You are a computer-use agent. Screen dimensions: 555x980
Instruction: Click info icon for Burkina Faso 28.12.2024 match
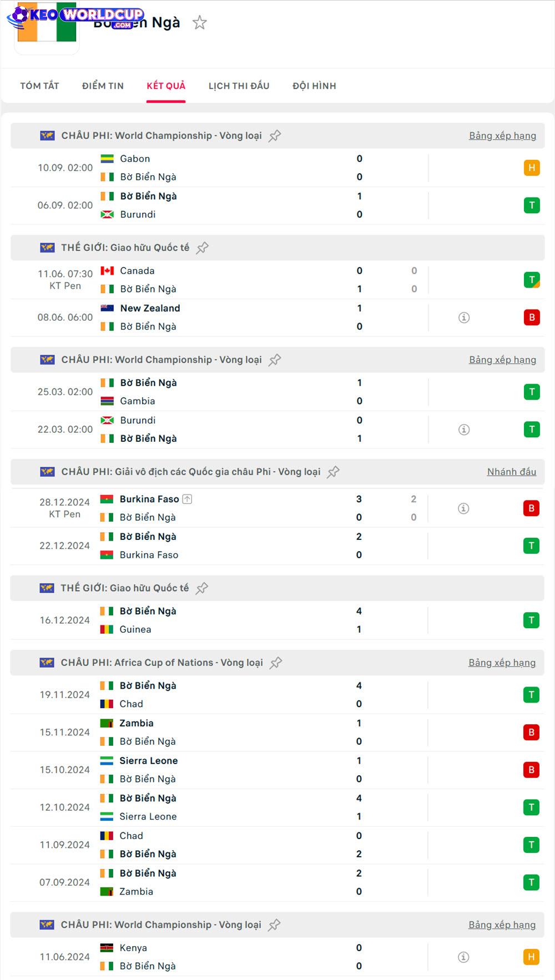coord(463,508)
